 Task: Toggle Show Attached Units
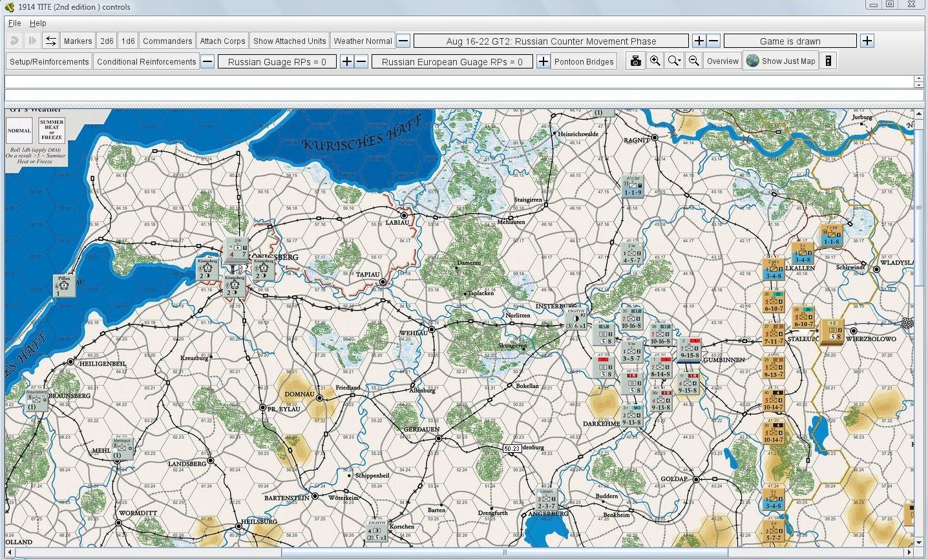(290, 41)
